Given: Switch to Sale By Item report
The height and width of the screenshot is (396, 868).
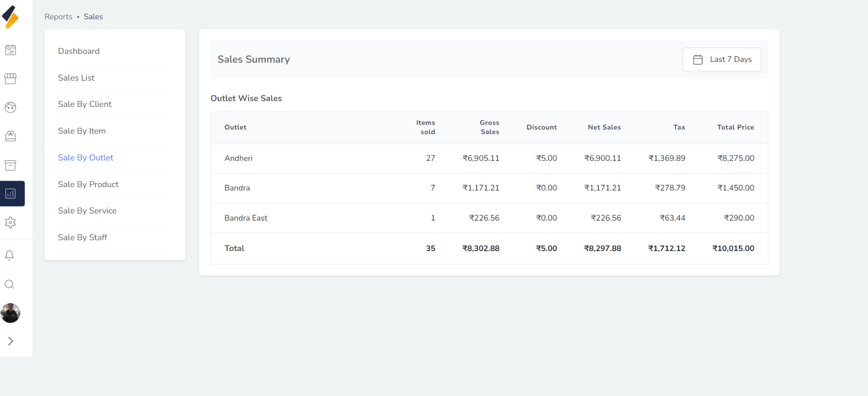Looking at the screenshot, I should pyautogui.click(x=82, y=131).
